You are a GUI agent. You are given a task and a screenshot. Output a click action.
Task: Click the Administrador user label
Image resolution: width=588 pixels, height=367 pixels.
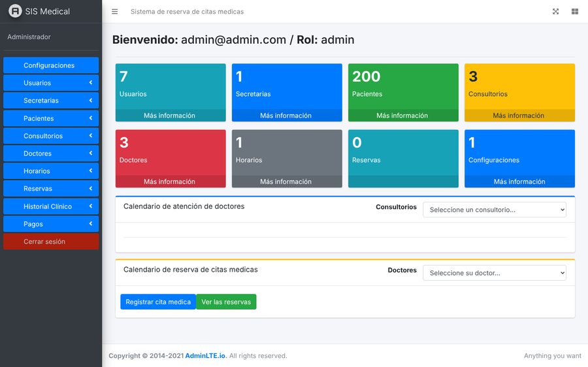coord(29,37)
